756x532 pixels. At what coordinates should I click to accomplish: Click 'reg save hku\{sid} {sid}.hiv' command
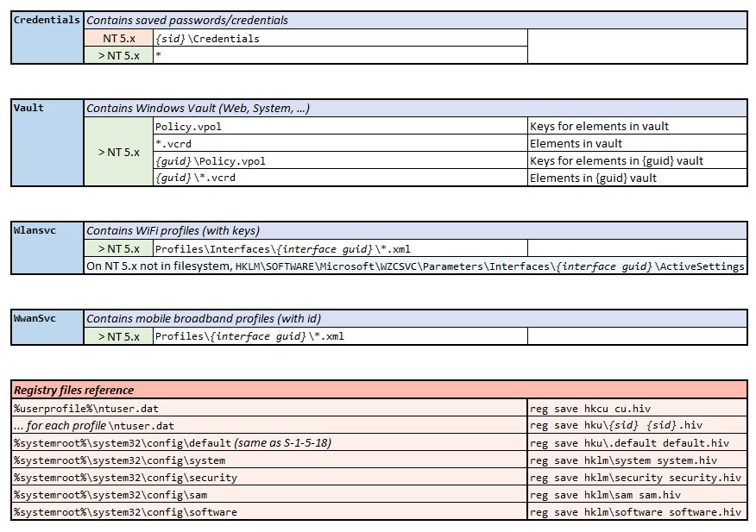coord(615,425)
